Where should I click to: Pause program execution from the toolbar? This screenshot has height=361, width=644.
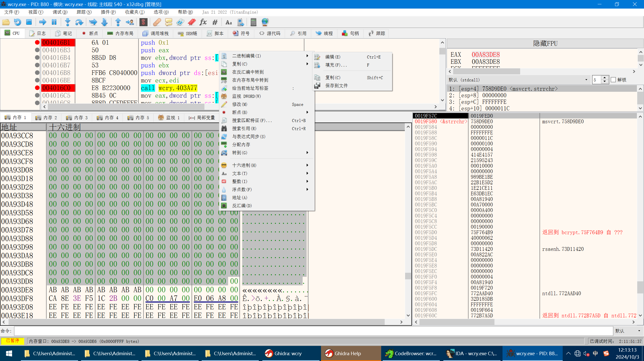[x=54, y=22]
